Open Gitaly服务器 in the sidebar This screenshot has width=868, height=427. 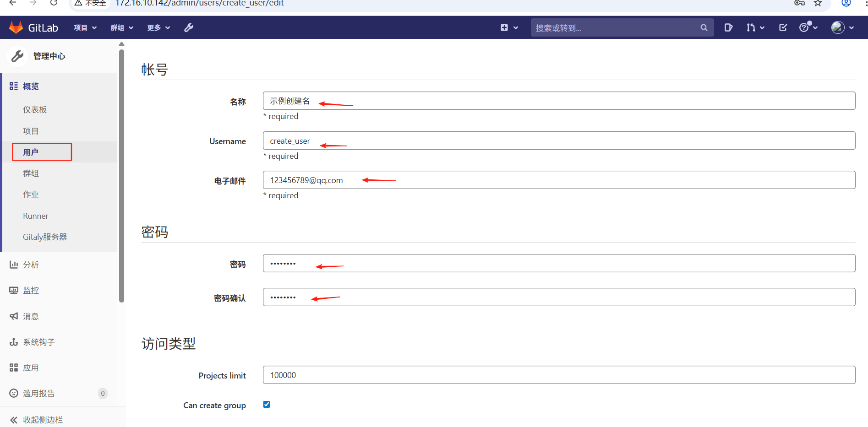45,237
